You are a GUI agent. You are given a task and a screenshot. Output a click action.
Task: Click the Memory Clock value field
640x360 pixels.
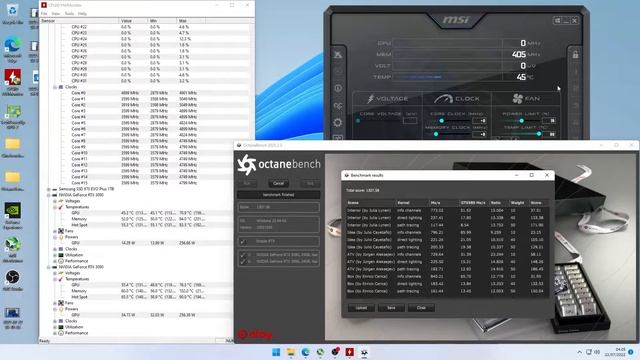[479, 134]
